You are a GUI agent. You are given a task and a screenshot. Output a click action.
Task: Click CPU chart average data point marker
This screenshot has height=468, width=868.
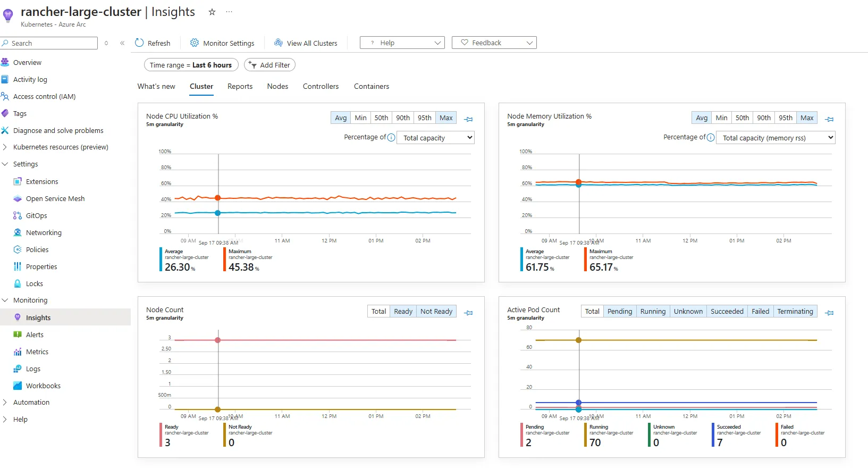217,213
